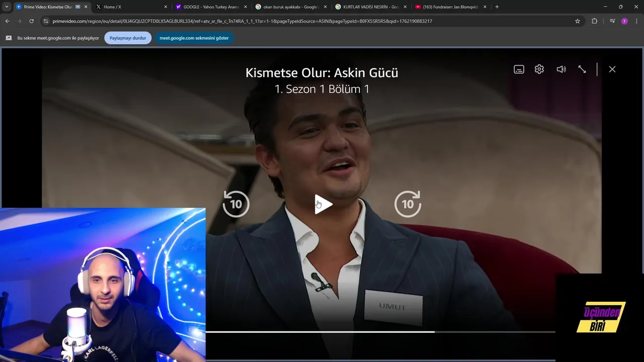Screen dimensions: 644x362
Task: Click the screen-sharing icon in the info bar
Action: click(9, 38)
